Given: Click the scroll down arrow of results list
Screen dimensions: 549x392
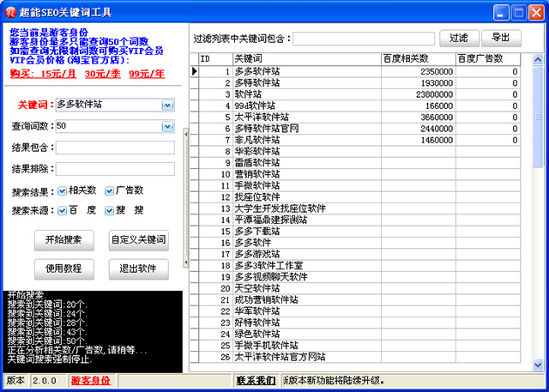Looking at the screenshot, I should 538,365.
